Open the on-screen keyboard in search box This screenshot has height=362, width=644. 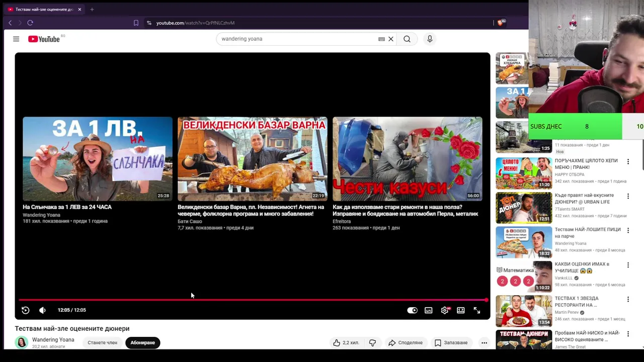381,39
